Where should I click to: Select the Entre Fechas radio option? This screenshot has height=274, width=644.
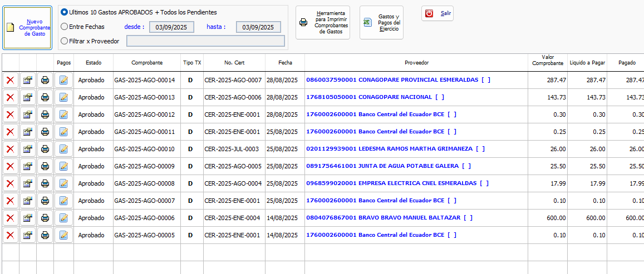(x=65, y=27)
